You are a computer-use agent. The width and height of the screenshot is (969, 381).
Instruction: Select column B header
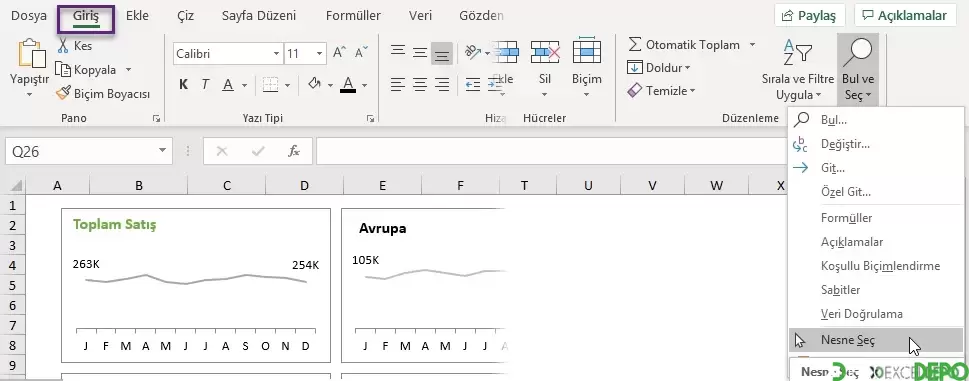(139, 185)
